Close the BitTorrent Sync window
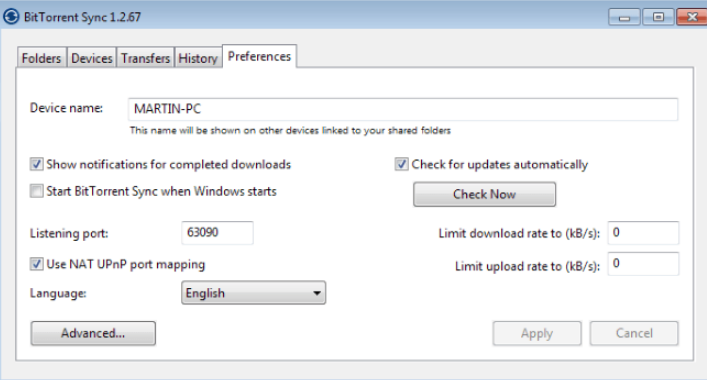The height and width of the screenshot is (380, 707). point(692,17)
